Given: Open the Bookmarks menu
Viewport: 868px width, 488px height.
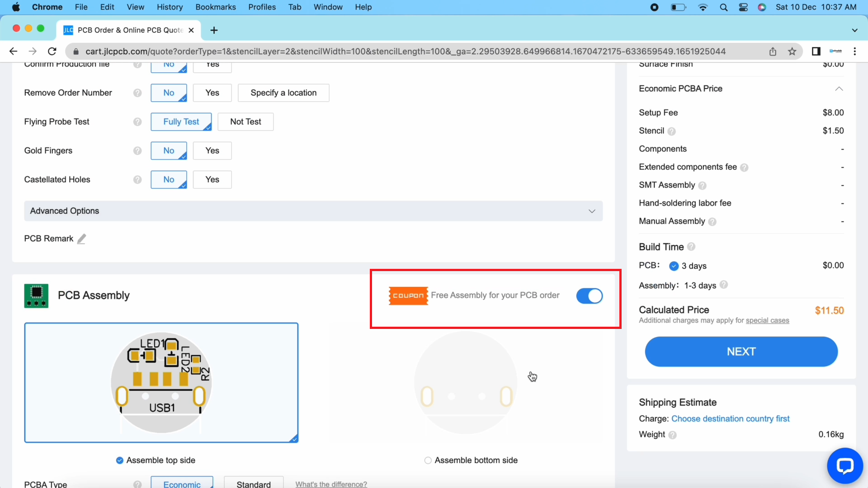Looking at the screenshot, I should (x=216, y=7).
